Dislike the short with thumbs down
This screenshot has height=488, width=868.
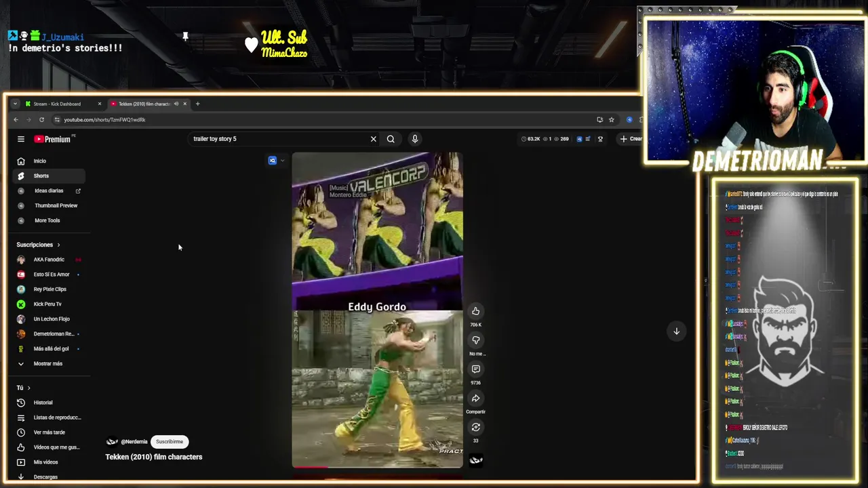click(x=475, y=340)
